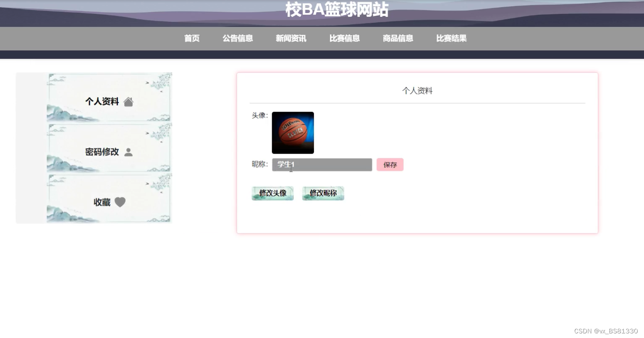Viewport: 644px width, 338px height.
Task: Click the 校BA篮球网站 site title
Action: [337, 9]
